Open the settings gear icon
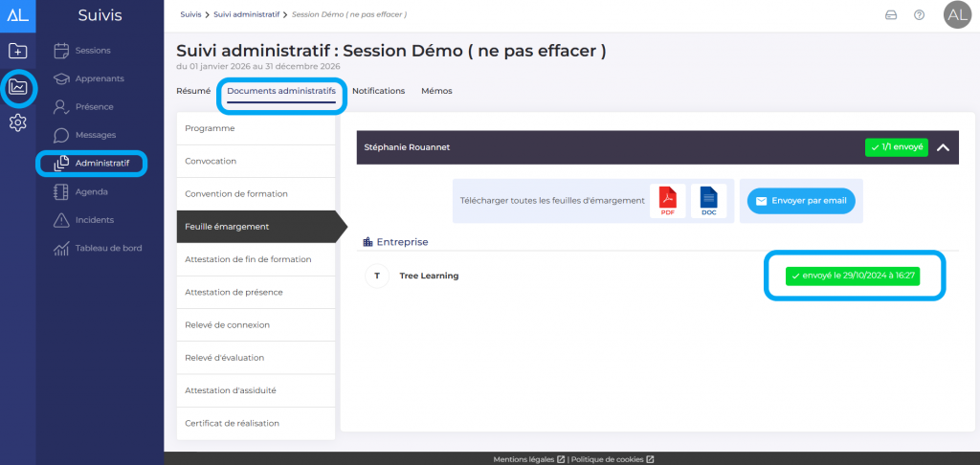The height and width of the screenshot is (465, 980). [18, 122]
